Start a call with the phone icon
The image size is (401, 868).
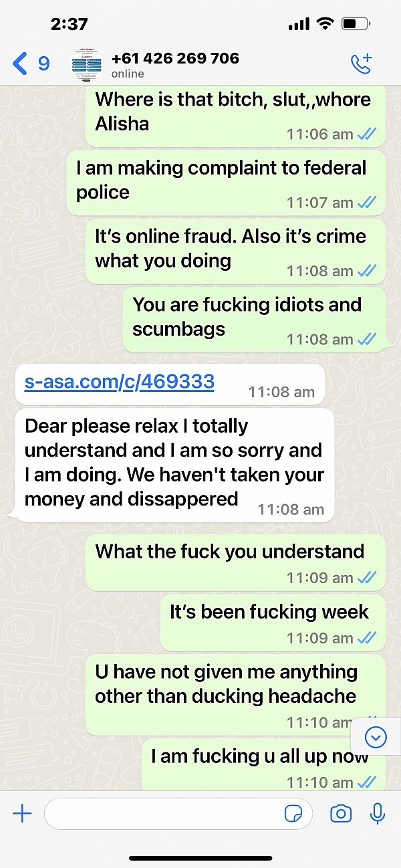(x=362, y=64)
